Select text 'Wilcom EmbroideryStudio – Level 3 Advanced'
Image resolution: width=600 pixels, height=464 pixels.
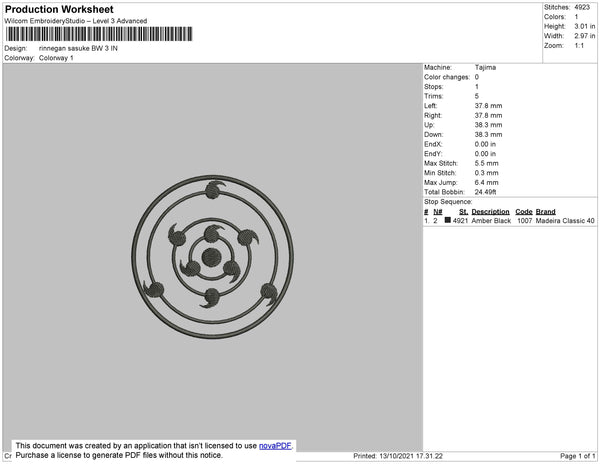(x=76, y=21)
